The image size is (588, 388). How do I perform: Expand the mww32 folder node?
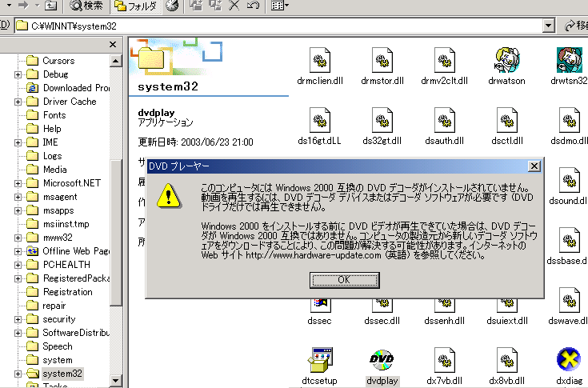tap(18, 238)
